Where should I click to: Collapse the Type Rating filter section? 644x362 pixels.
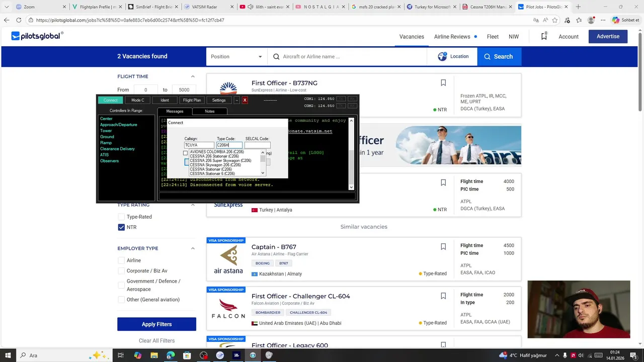[193, 205]
